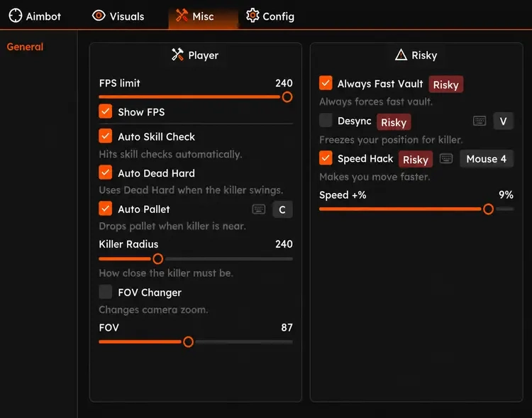Click the keyboard icon beside Desync
The width and height of the screenshot is (532, 418).
pyautogui.click(x=480, y=121)
